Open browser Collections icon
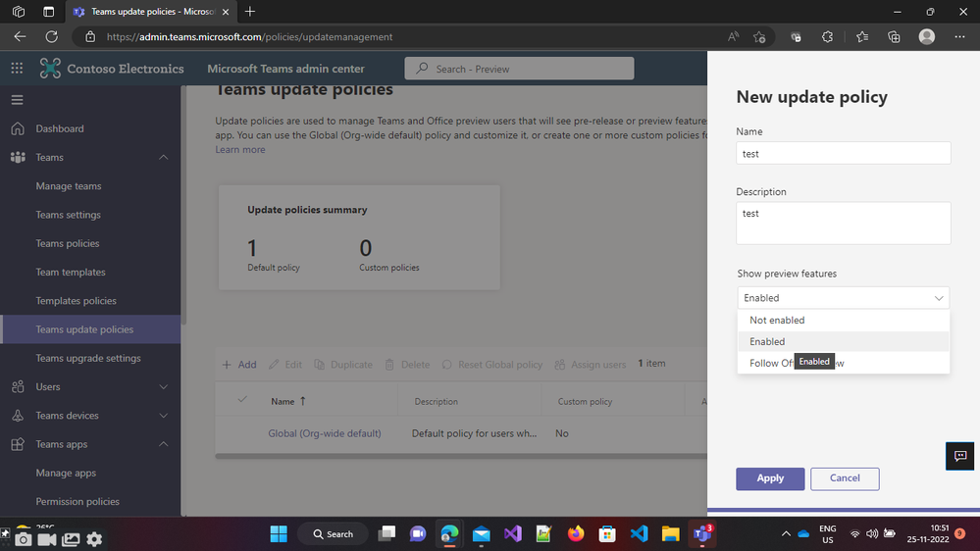Viewport: 980px width, 551px height. pyautogui.click(x=895, y=37)
